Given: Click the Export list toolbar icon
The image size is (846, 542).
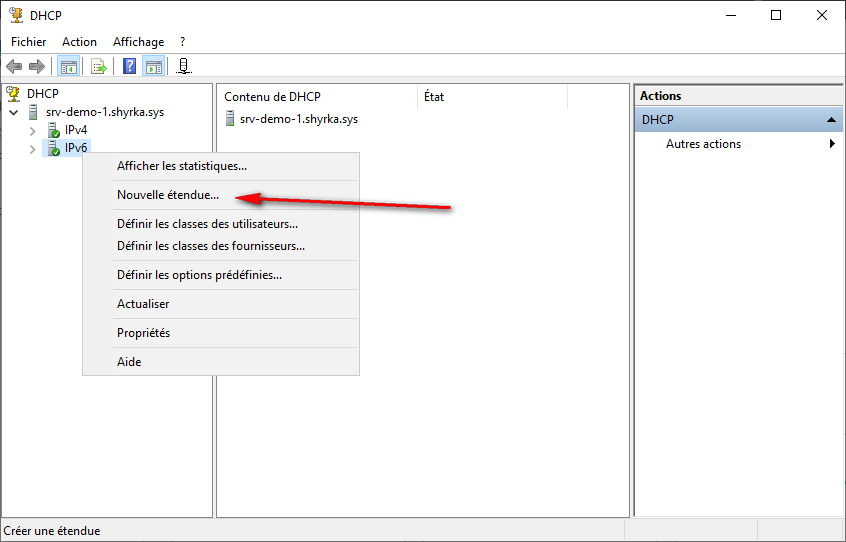Looking at the screenshot, I should pos(99,67).
